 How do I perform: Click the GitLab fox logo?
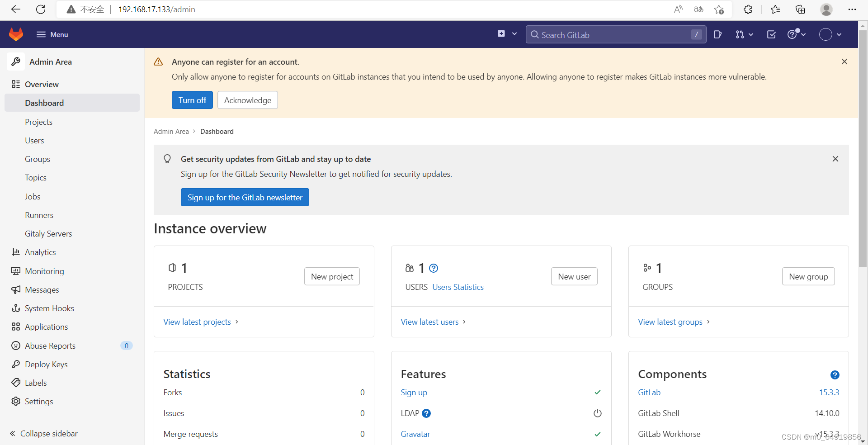click(x=16, y=34)
